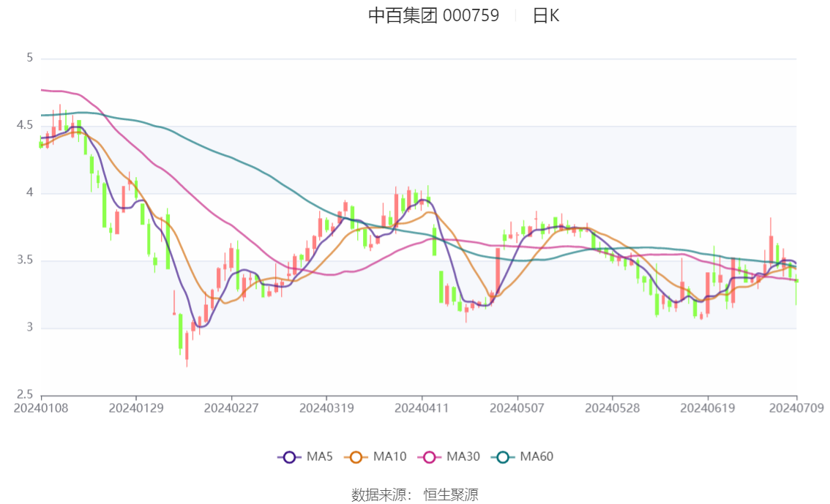Select the 20240619 x-axis date label
Screen dimensions: 830x504
[x=708, y=408]
